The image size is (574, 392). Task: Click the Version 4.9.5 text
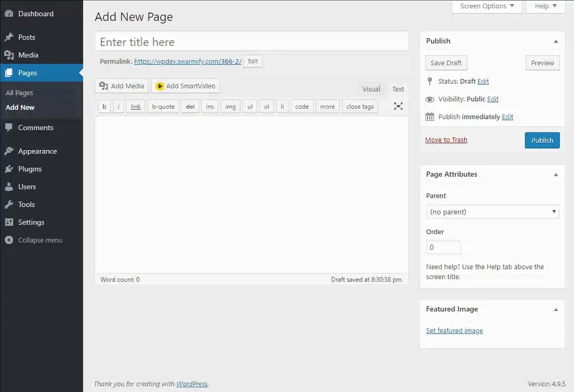click(546, 384)
